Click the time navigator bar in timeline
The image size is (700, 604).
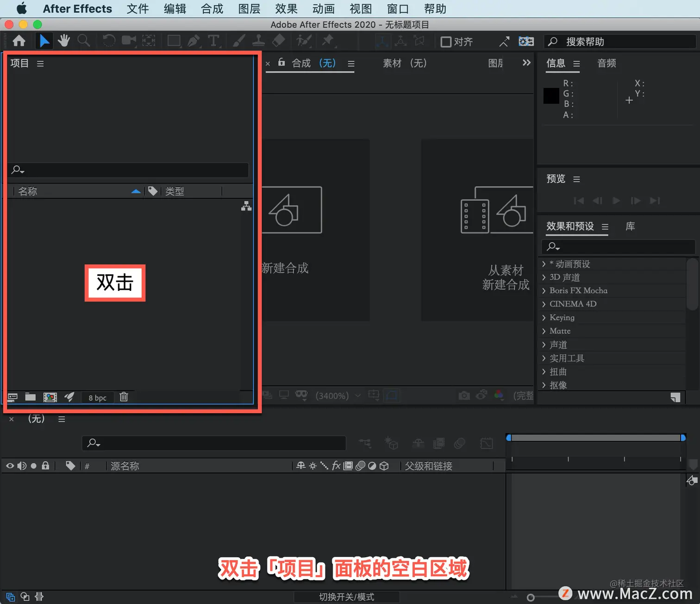tap(596, 438)
